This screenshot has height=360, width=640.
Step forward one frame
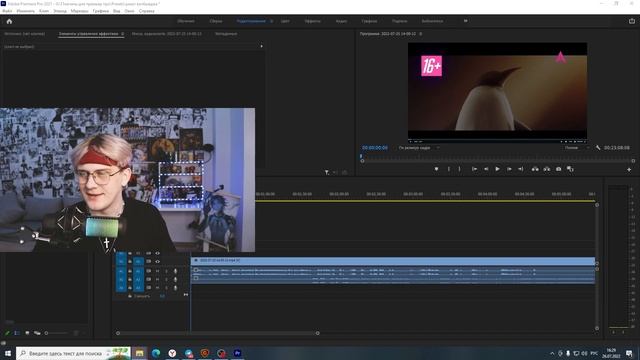509,169
